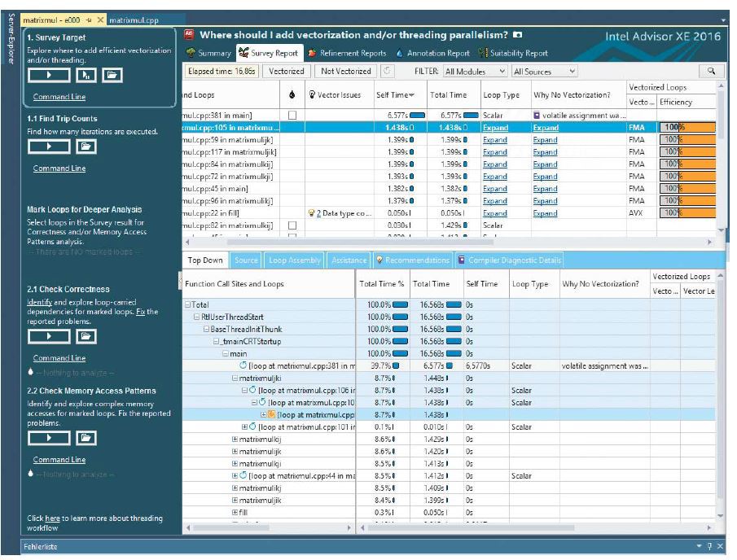The image size is (737, 560).
Task: Check the box for loop matrixmul.cpp:82
Action: click(292, 225)
